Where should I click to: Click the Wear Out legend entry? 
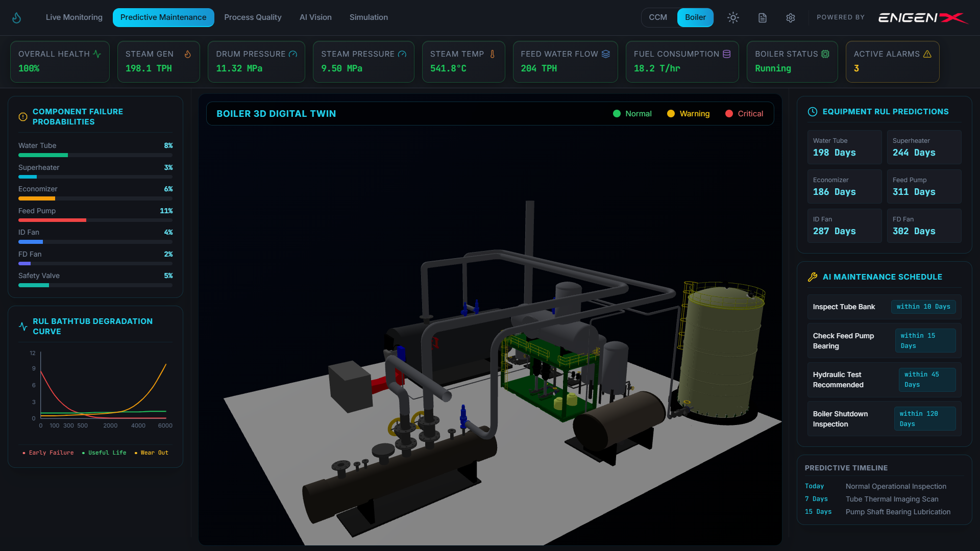[x=151, y=453]
